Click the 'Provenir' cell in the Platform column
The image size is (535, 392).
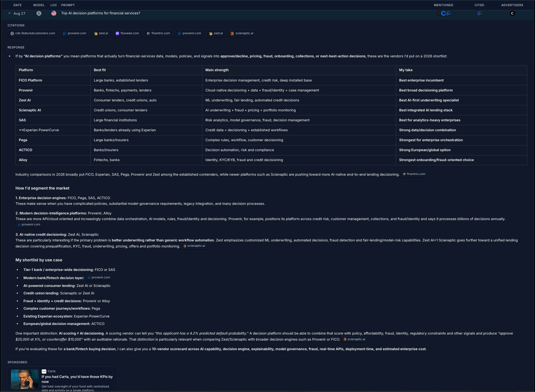coord(53,90)
